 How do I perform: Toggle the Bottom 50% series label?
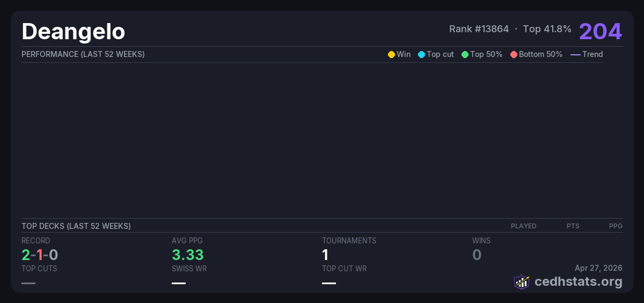tap(540, 54)
